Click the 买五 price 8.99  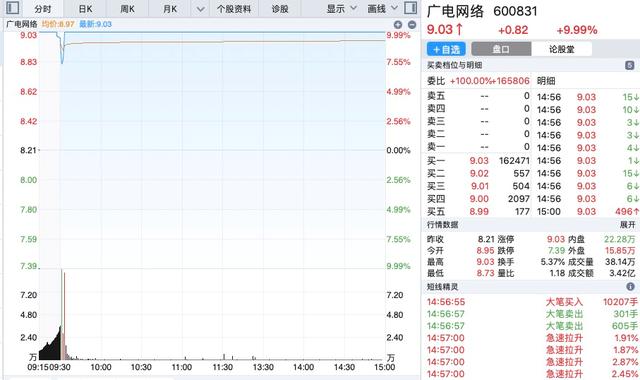point(479,211)
